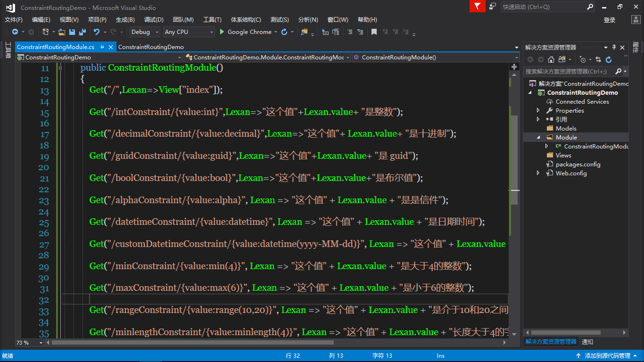Pin the ConstraintRoutingModule.cs tab
Image resolution: width=644 pixels, height=362 pixels.
click(102, 47)
